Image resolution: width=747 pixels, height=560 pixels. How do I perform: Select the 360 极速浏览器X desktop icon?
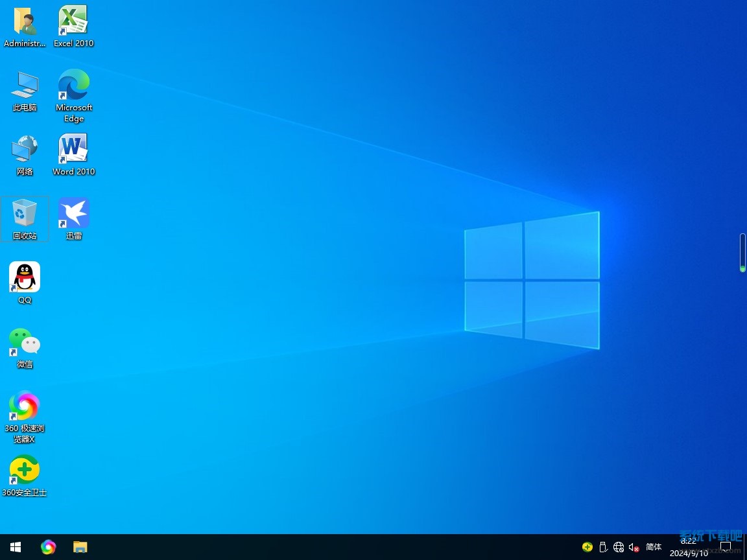25,406
